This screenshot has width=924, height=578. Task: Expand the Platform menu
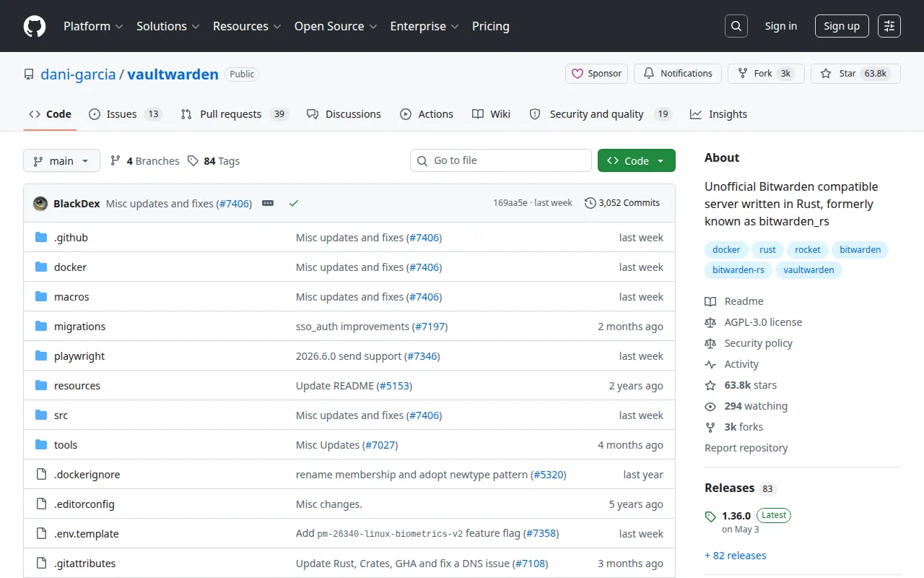point(93,26)
